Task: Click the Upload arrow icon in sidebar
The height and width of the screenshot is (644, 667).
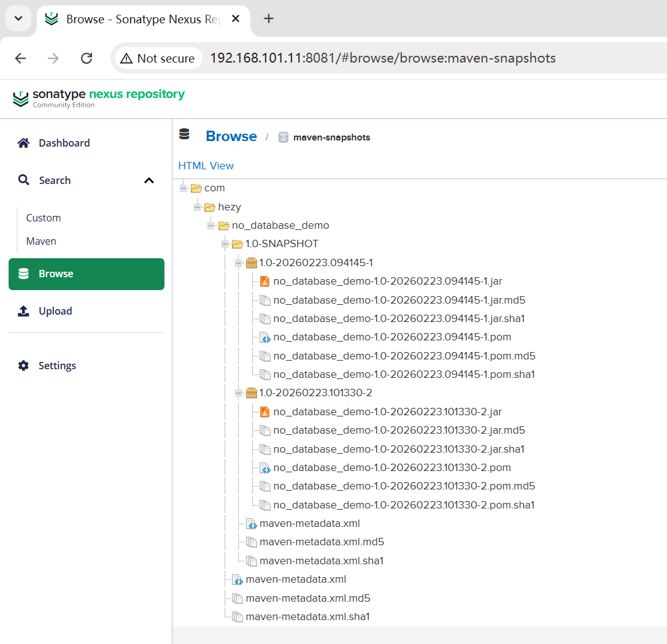Action: click(23, 311)
